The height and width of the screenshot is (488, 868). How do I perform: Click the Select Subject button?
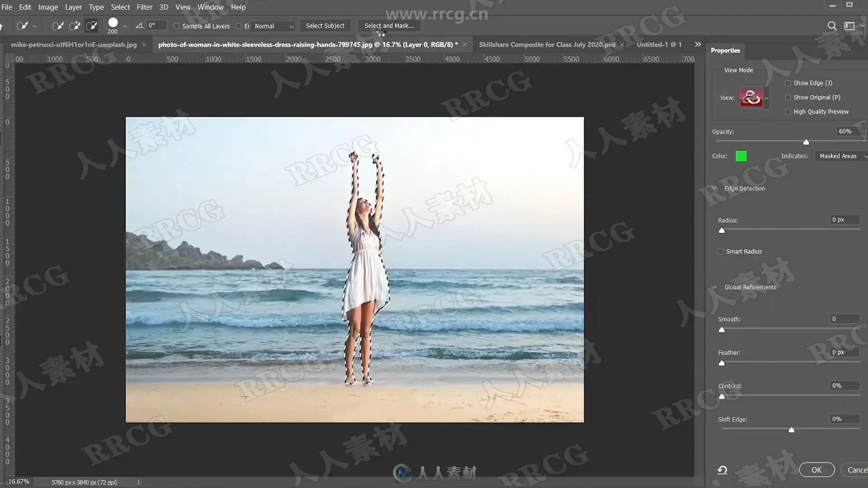tap(325, 26)
